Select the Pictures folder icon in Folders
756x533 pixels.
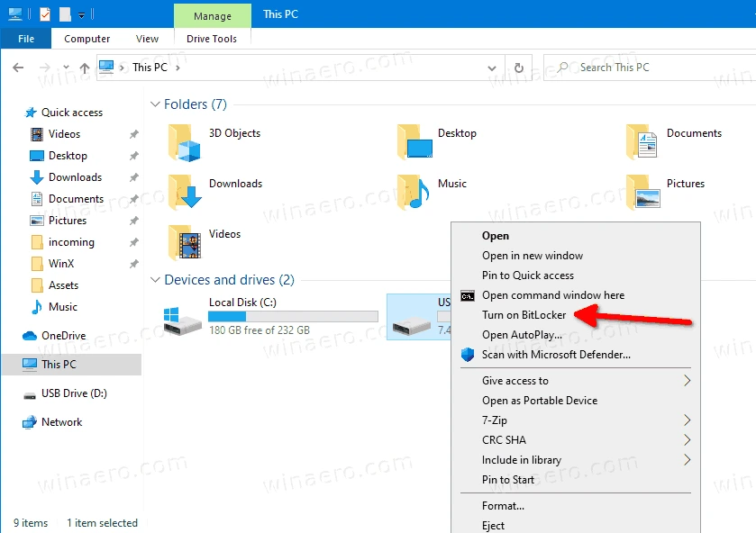point(643,193)
